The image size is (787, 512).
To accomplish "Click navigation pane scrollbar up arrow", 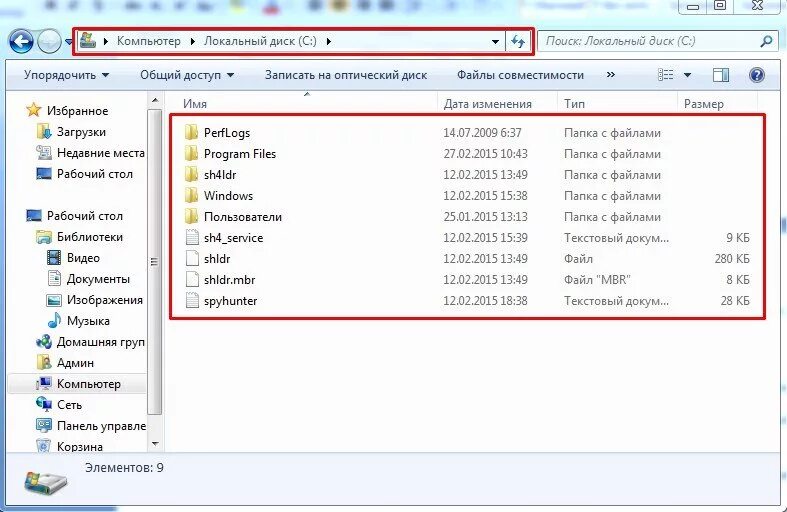I will pyautogui.click(x=155, y=100).
